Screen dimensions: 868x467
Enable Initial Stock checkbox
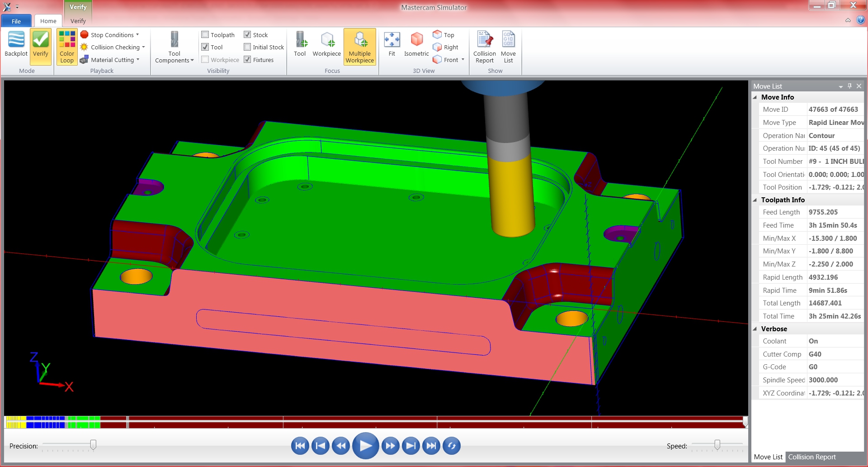[247, 47]
